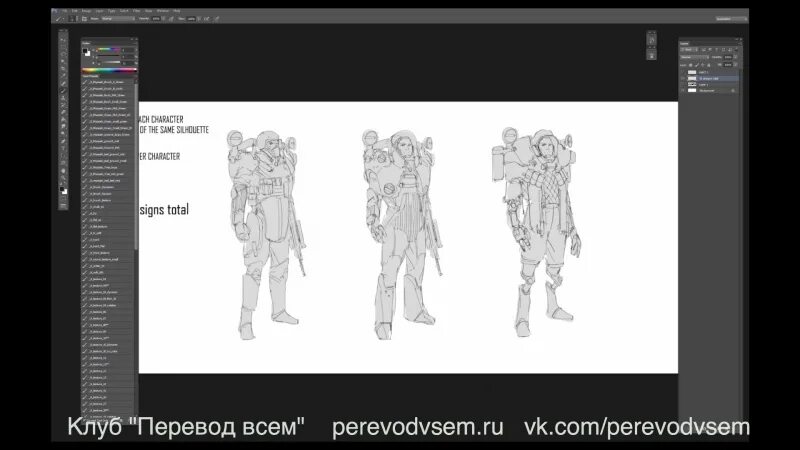This screenshot has width=800, height=450.
Task: Select the Type tool
Action: pyautogui.click(x=63, y=148)
